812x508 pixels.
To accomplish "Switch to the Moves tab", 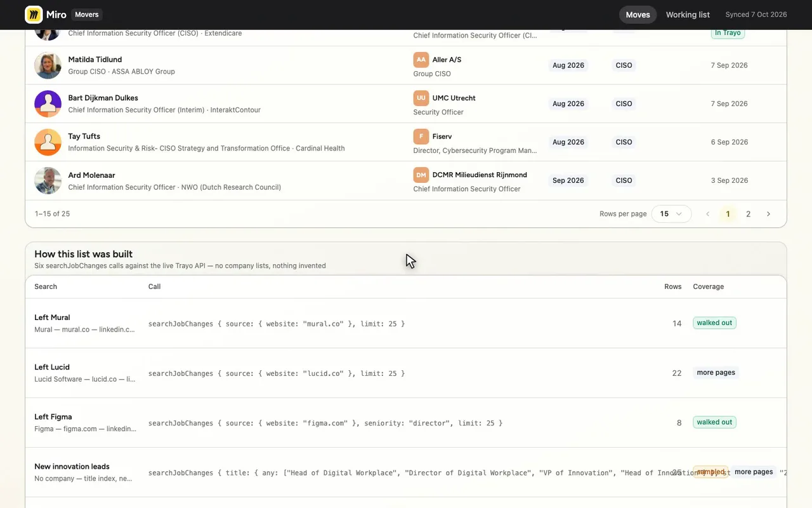I will point(638,15).
